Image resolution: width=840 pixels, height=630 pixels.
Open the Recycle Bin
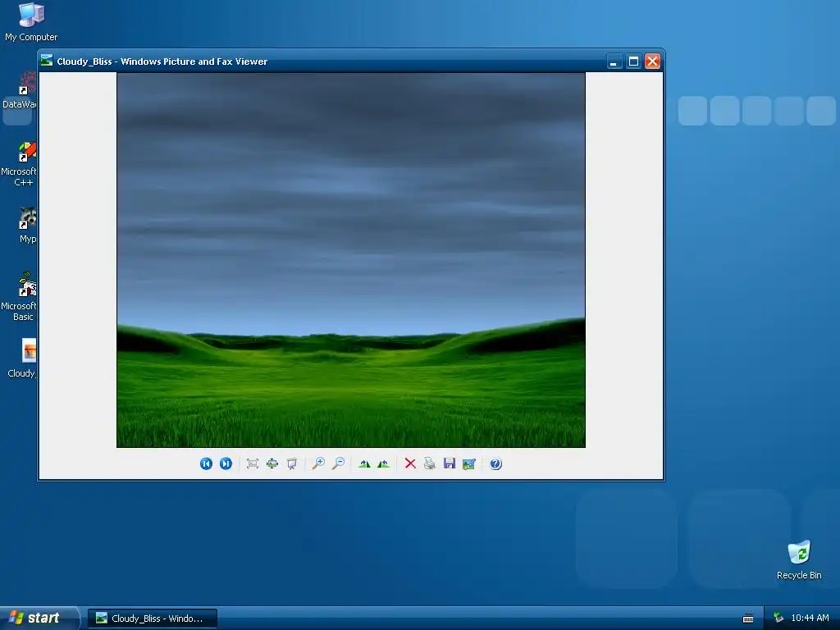coord(799,559)
